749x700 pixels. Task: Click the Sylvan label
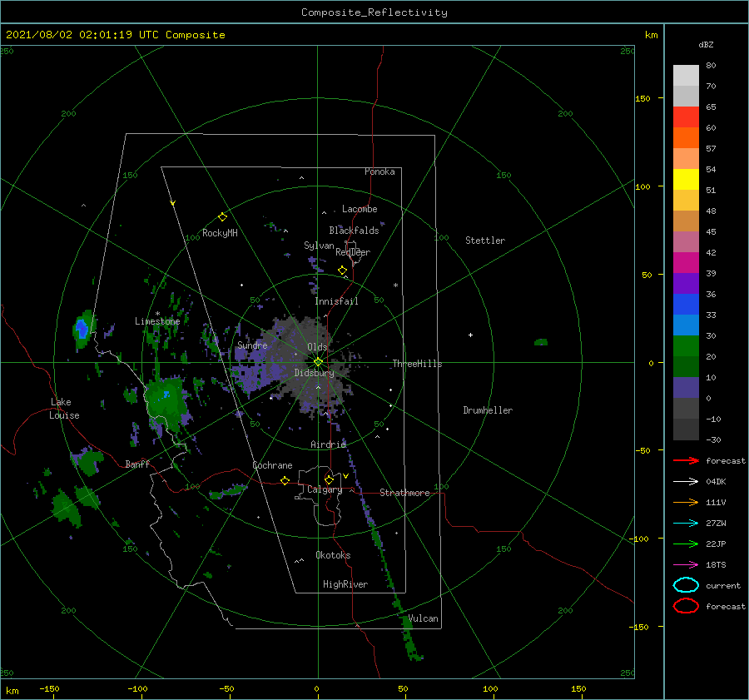click(319, 246)
